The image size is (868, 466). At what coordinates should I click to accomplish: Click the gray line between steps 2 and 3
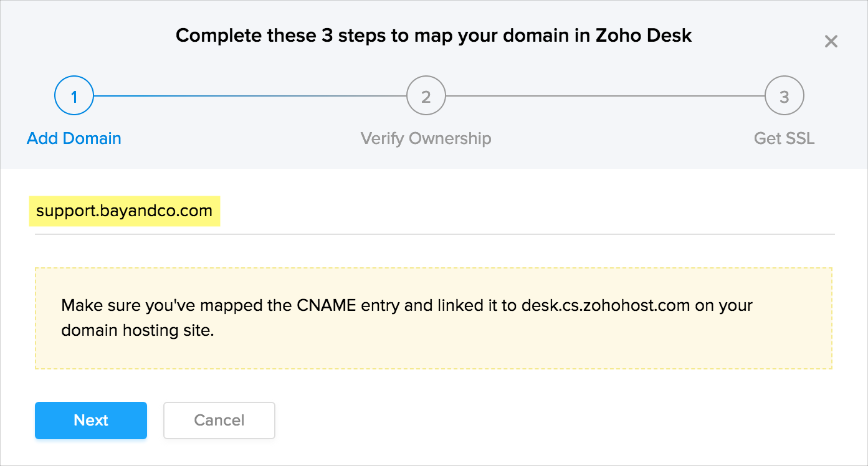pyautogui.click(x=604, y=97)
